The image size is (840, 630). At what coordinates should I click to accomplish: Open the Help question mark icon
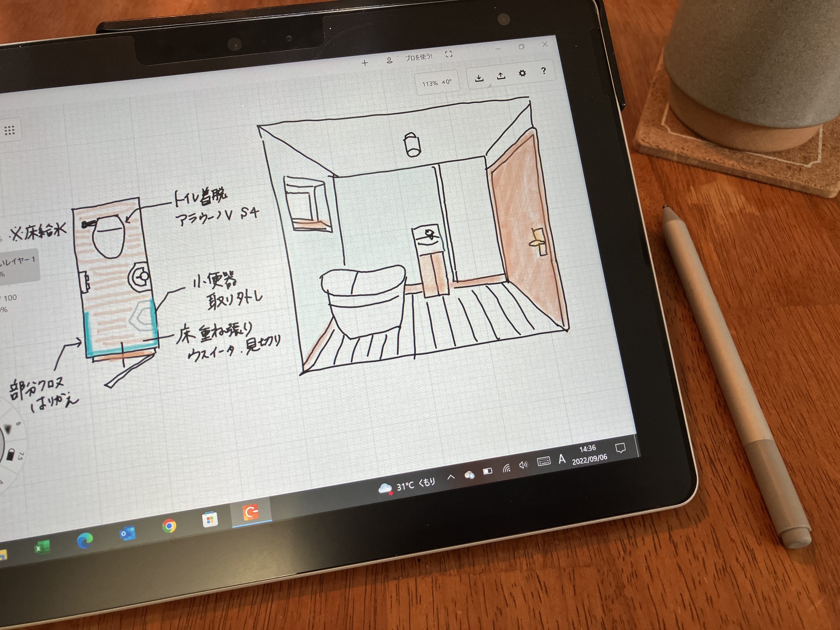coord(543,71)
